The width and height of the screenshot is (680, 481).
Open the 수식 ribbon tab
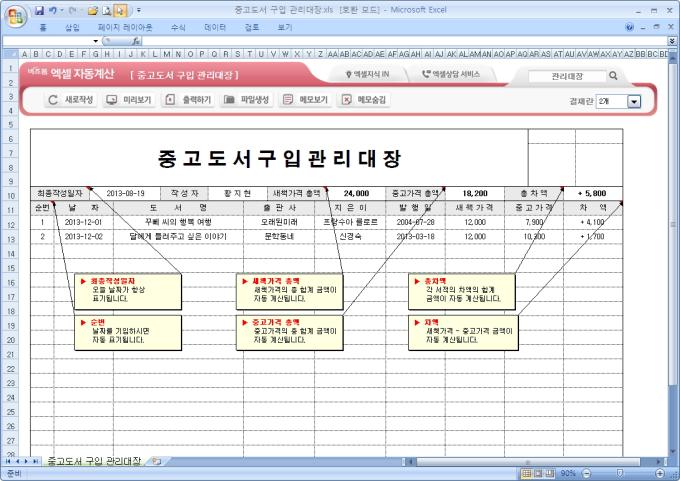[x=178, y=27]
